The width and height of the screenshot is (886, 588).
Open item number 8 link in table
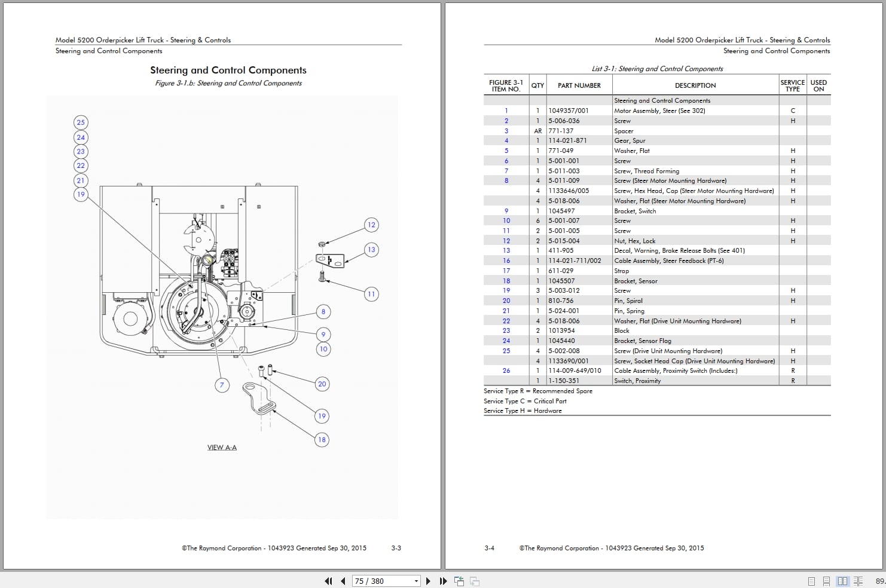click(506, 180)
